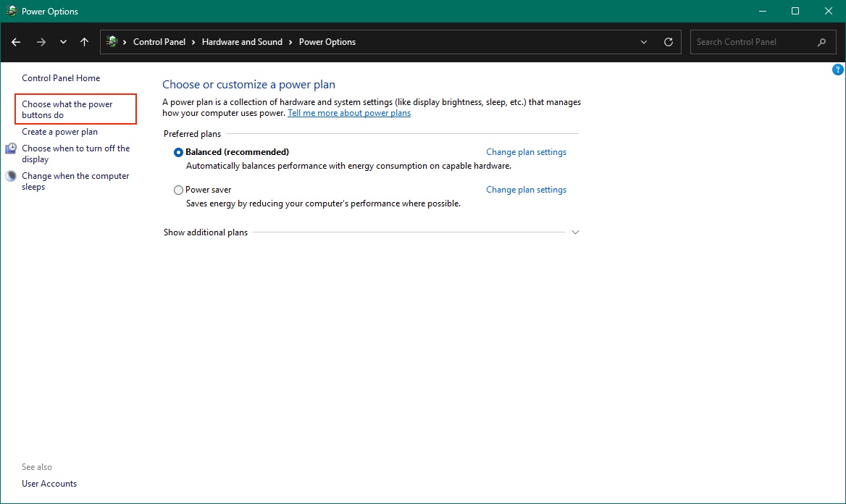The width and height of the screenshot is (846, 504).
Task: Select the Balanced (recommended) power plan
Action: [x=179, y=152]
